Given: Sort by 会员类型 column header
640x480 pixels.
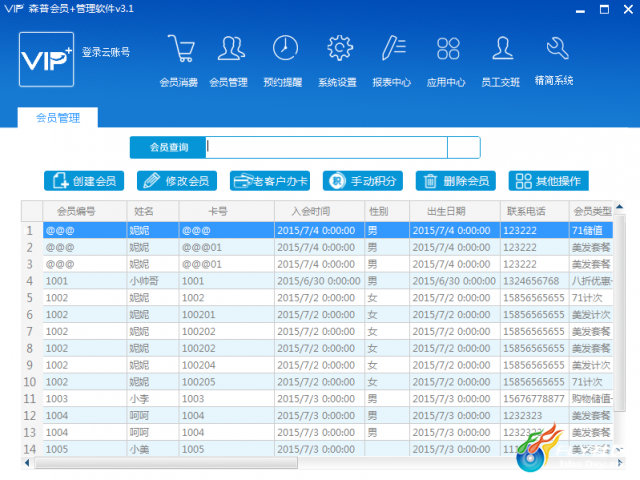Looking at the screenshot, I should (591, 211).
